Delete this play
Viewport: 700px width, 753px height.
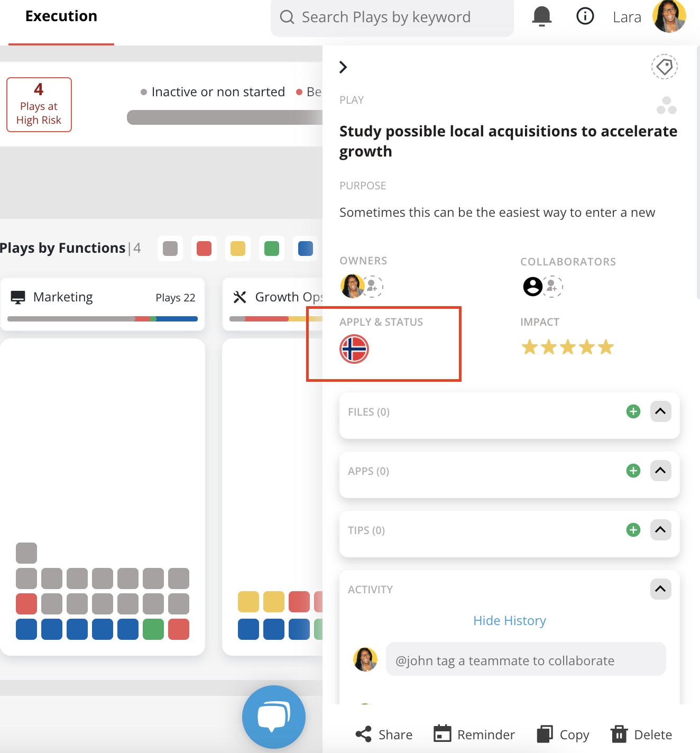coord(642,734)
